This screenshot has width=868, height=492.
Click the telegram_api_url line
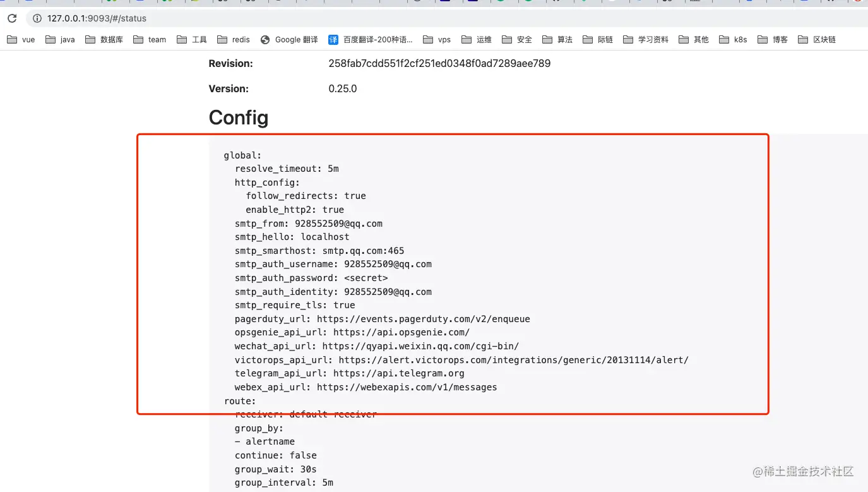(350, 373)
